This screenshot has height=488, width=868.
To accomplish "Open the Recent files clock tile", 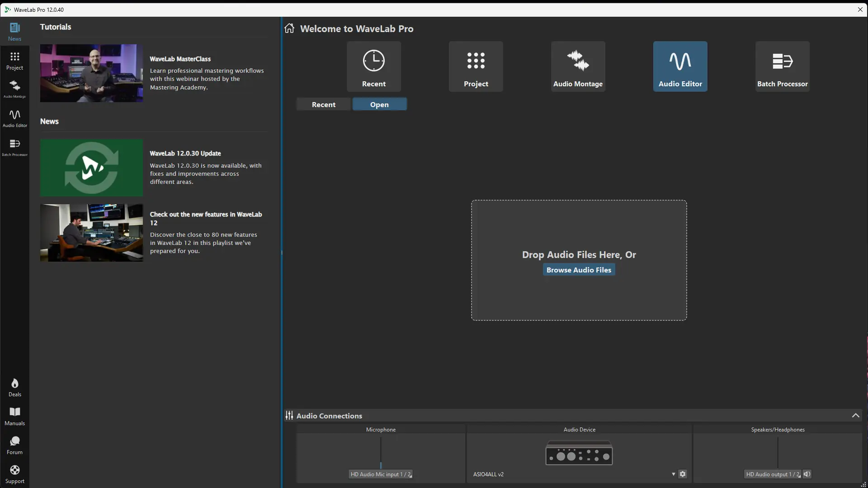I will tap(373, 66).
